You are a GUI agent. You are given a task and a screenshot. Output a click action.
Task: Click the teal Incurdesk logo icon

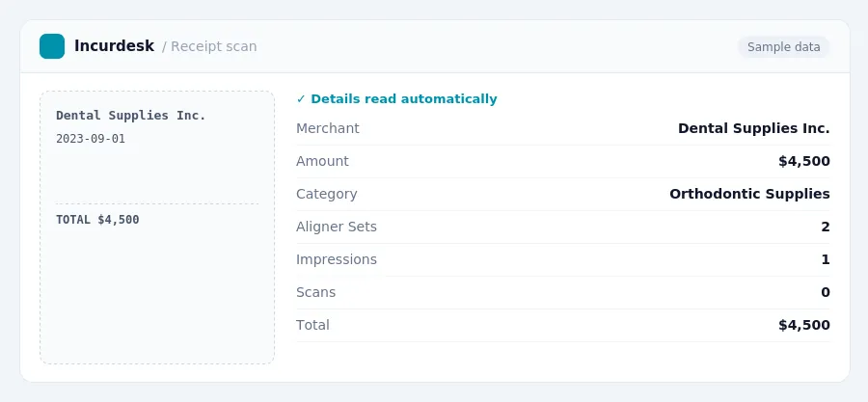click(x=52, y=46)
